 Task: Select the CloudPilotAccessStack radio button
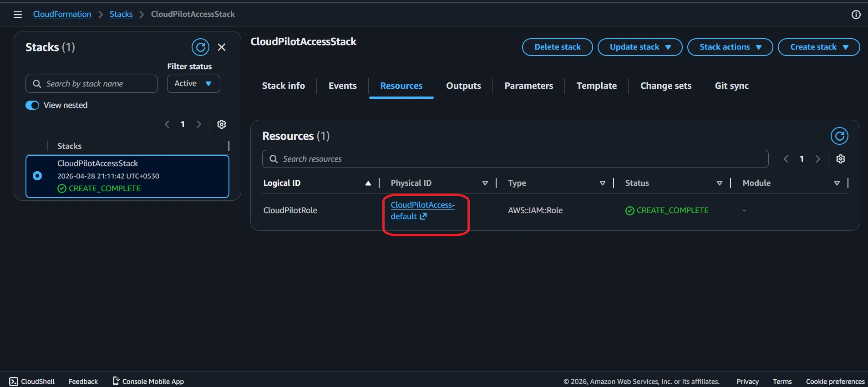pos(37,176)
